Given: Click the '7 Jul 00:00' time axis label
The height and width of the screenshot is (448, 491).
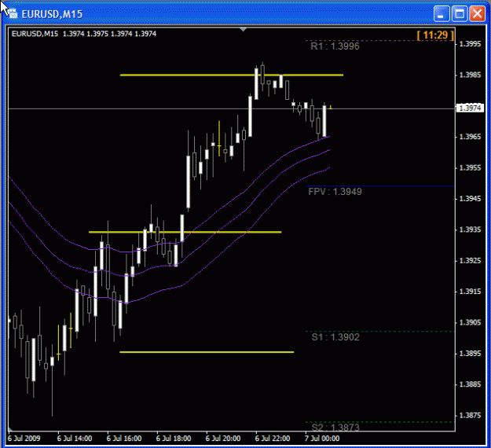Looking at the screenshot, I should tap(322, 439).
